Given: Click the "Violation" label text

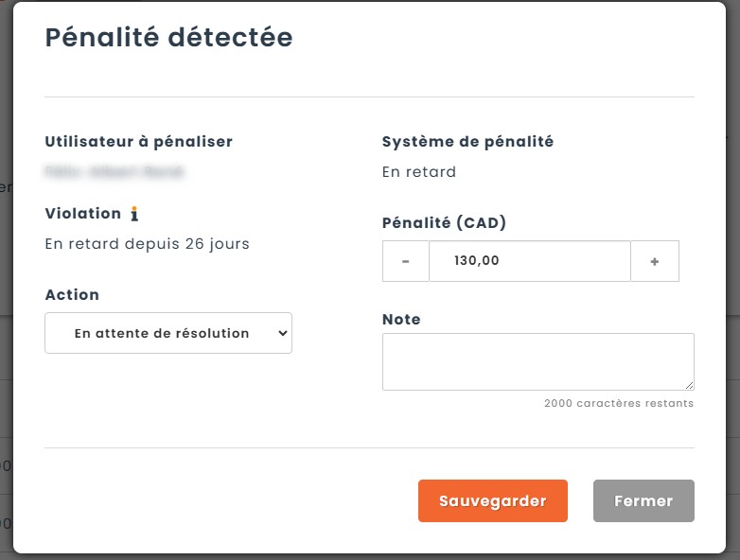Looking at the screenshot, I should (x=83, y=214).
